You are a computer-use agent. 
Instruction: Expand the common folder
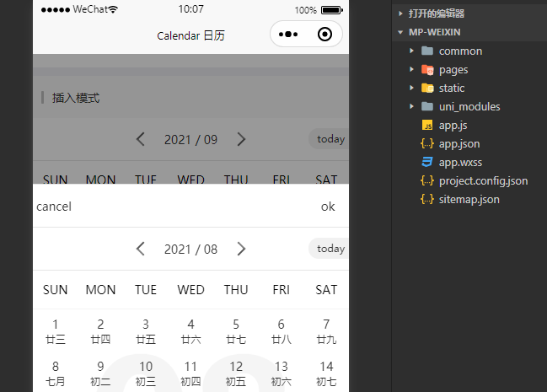tap(460, 51)
